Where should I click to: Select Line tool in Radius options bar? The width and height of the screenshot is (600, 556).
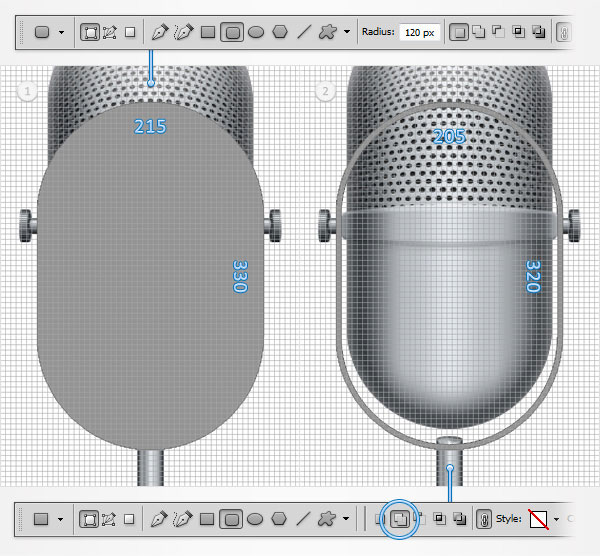tap(304, 32)
